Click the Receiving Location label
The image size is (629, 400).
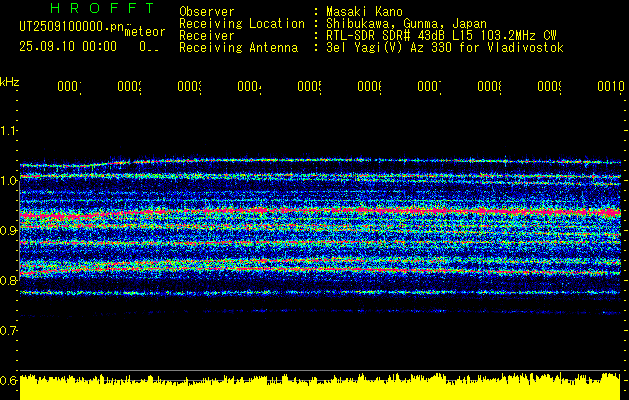click(x=242, y=24)
